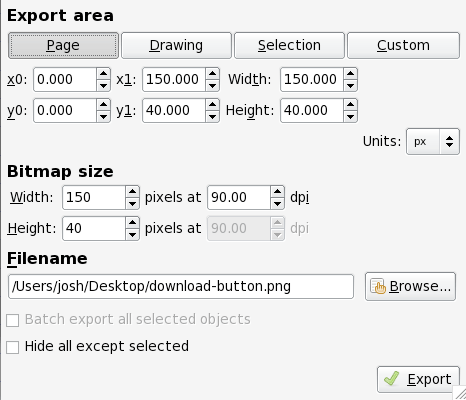Increase the dpi value with up arrow
This screenshot has height=400, width=466.
point(277,192)
